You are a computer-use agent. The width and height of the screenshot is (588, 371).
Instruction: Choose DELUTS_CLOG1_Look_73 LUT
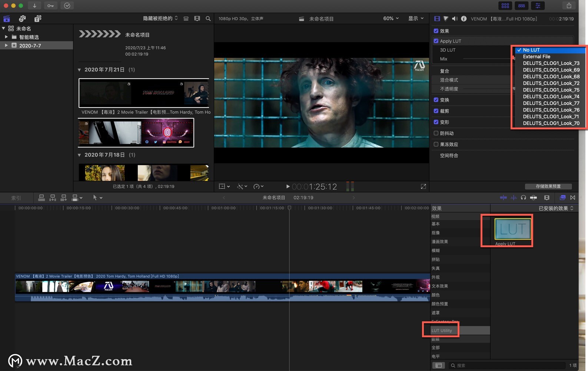[551, 63]
